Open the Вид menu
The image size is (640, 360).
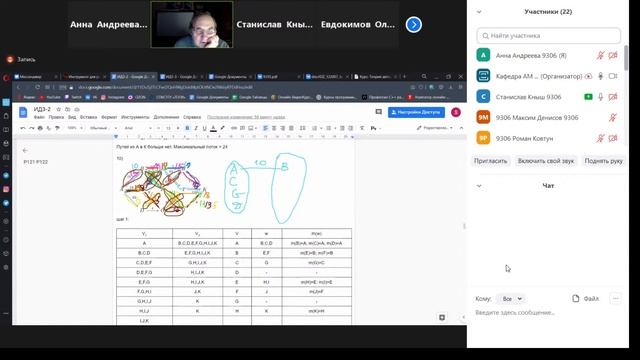point(72,117)
